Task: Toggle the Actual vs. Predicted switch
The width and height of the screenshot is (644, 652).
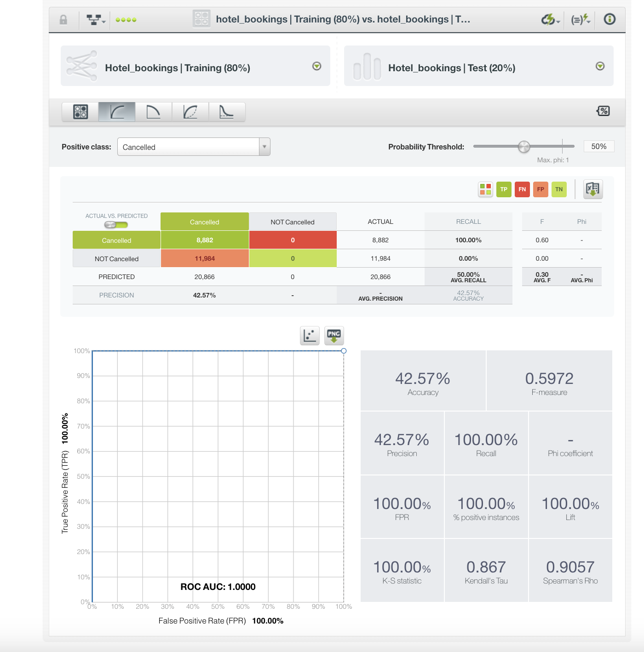Action: 116,225
